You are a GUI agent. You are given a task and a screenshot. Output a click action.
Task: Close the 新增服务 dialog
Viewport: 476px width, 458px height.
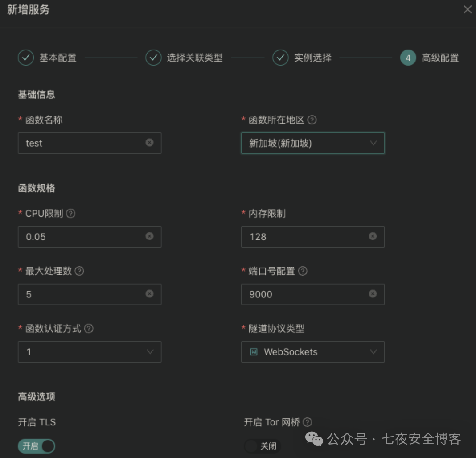468,9
